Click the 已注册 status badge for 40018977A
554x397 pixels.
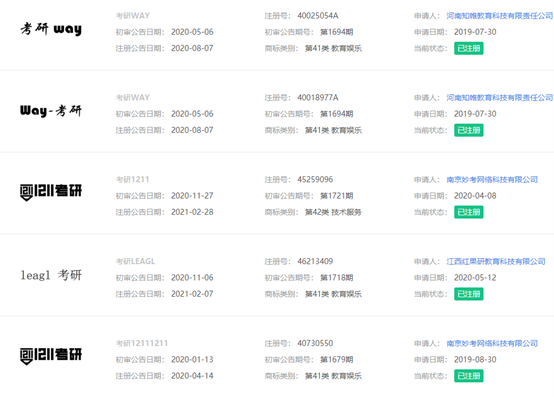point(468,130)
